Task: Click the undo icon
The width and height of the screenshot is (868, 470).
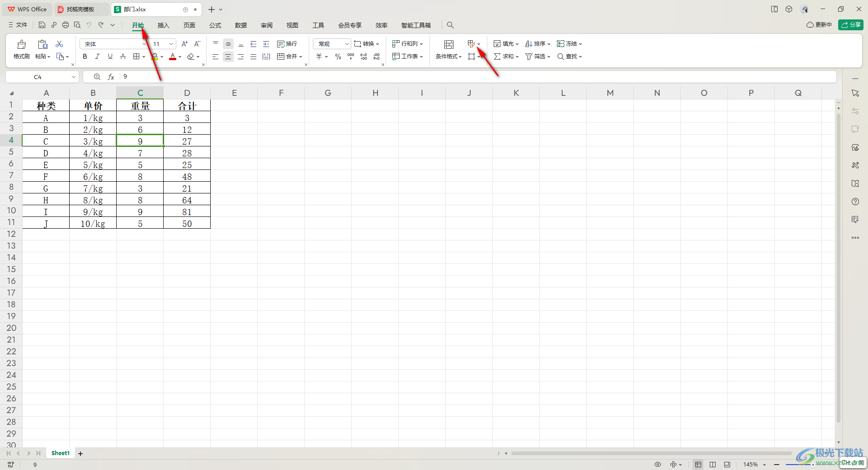Action: tap(89, 25)
